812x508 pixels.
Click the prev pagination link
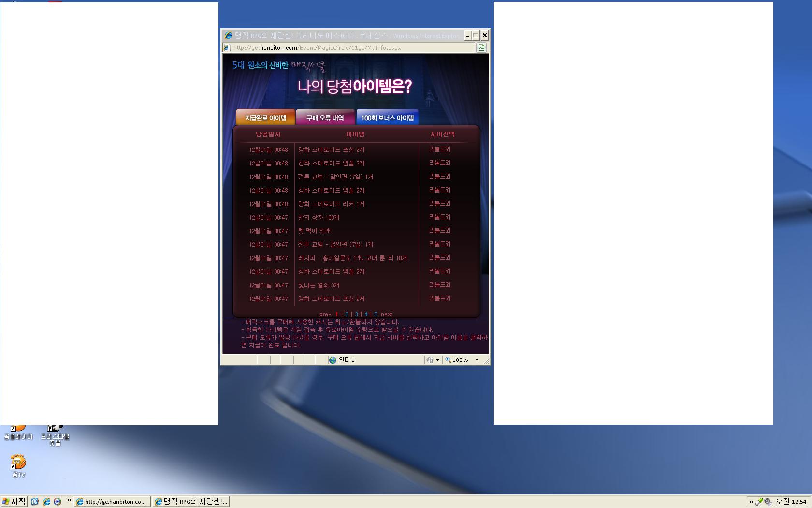pos(325,314)
